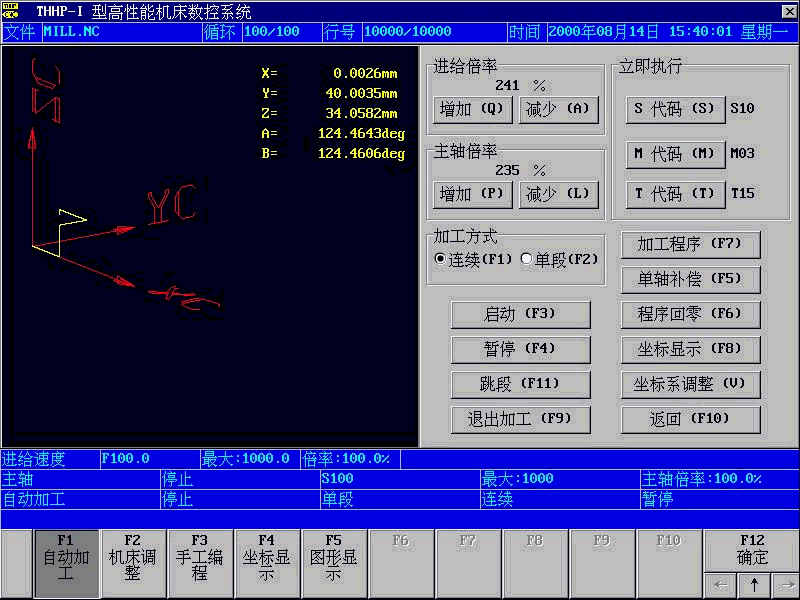Viewport: 800px width, 600px height.
Task: Click the blank softkey left of F1
Action: coord(17,563)
